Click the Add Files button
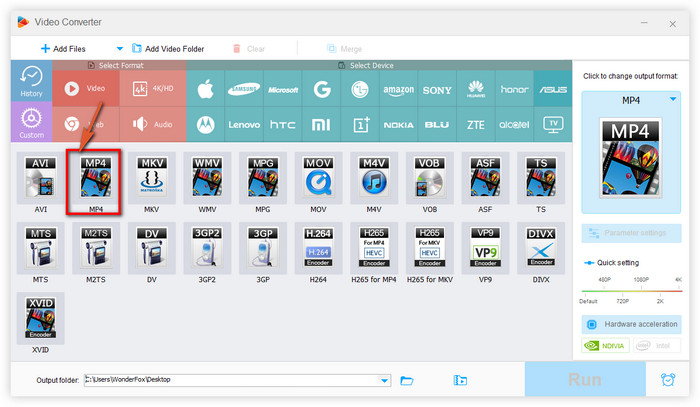 pyautogui.click(x=63, y=49)
